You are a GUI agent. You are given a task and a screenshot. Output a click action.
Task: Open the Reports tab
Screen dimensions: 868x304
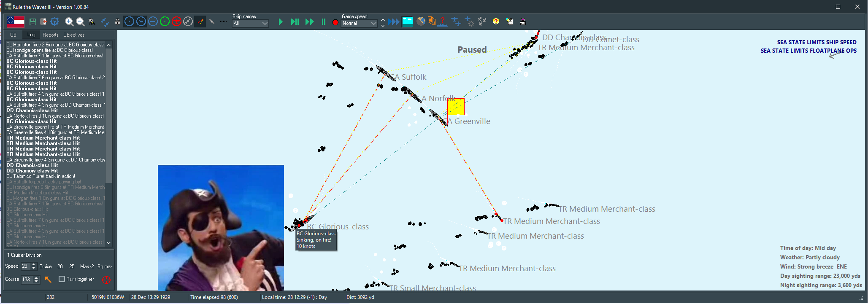tap(51, 35)
